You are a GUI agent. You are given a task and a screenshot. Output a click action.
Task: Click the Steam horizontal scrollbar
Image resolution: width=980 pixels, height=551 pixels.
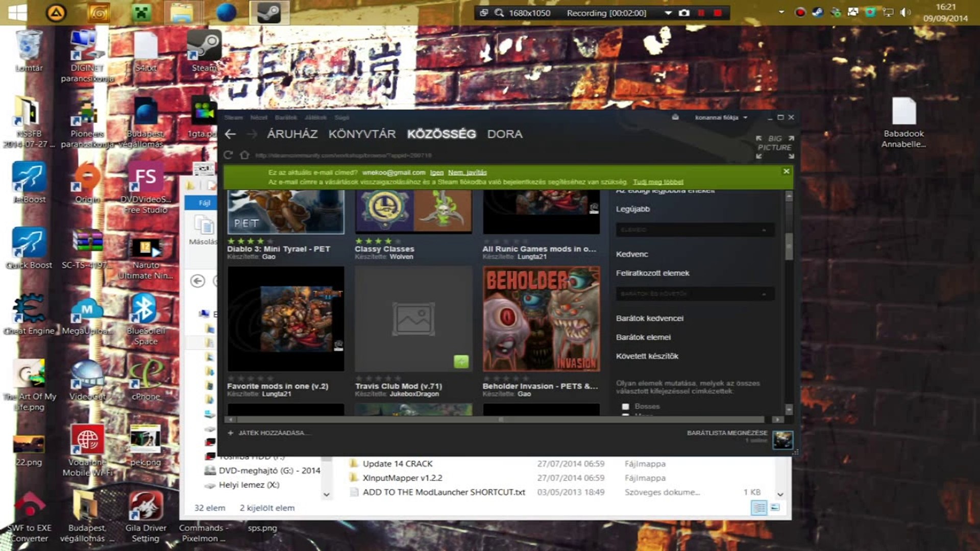[x=501, y=419]
